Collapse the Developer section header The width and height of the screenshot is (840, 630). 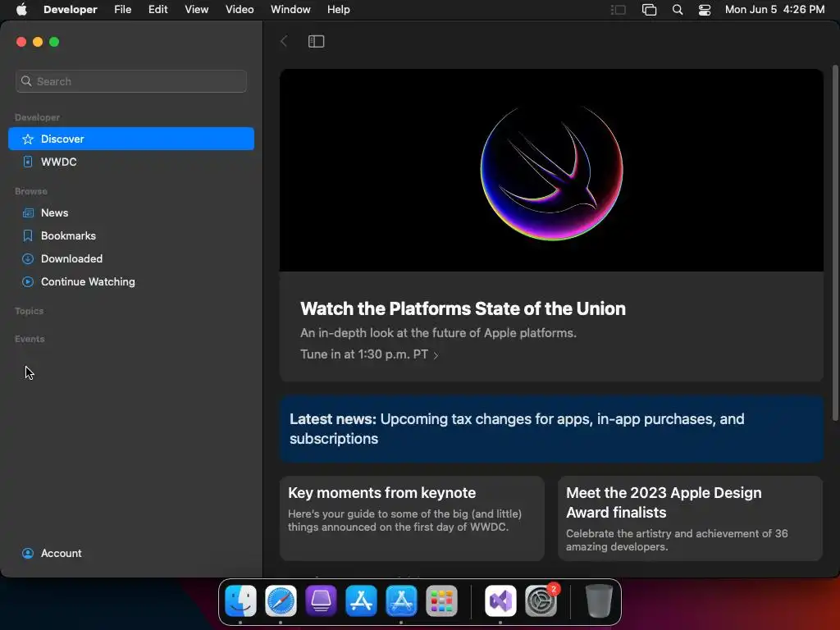(37, 117)
